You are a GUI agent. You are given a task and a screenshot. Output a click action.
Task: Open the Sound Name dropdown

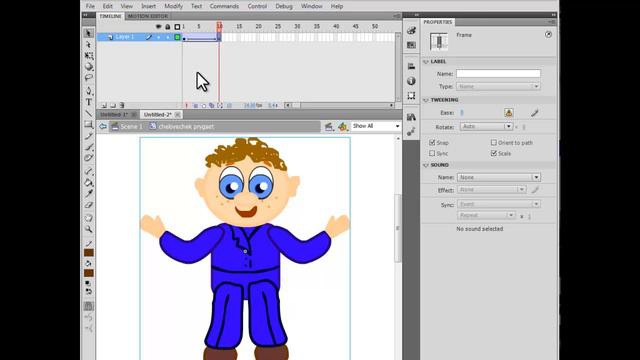[x=499, y=178]
